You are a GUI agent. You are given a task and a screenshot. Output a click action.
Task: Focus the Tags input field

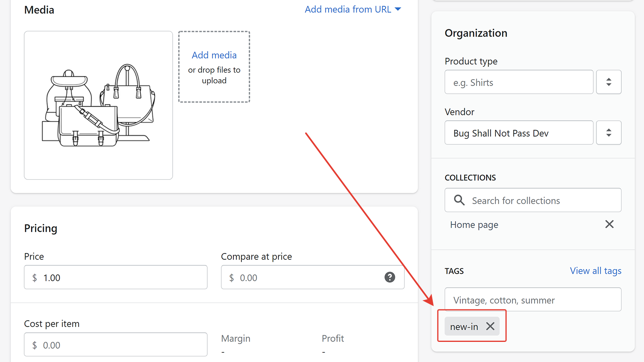click(x=533, y=300)
